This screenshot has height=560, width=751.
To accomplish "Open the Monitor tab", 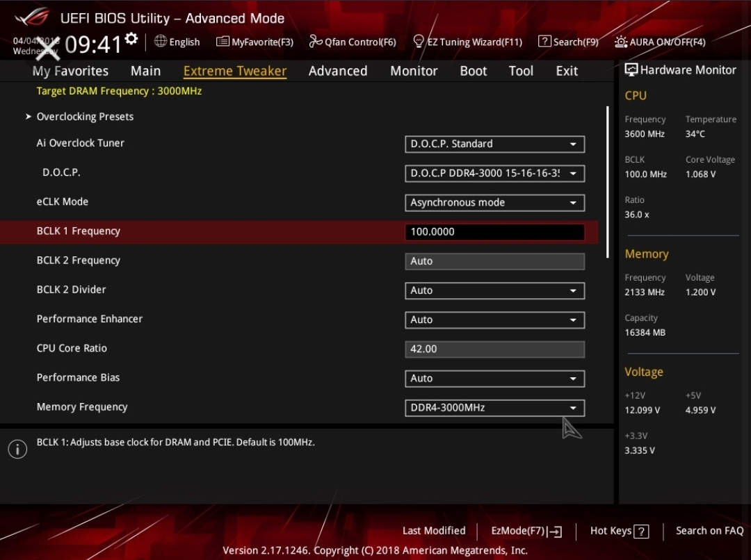I will (x=414, y=71).
